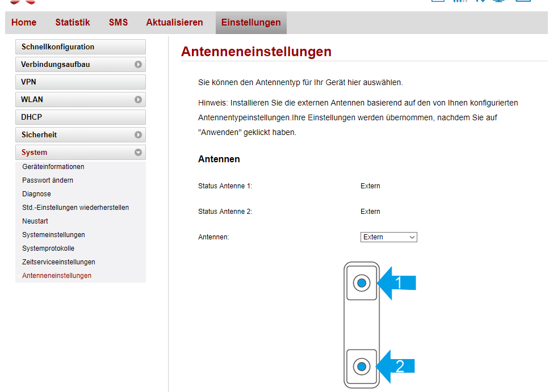View Systemprotokolle in the sidebar
The height and width of the screenshot is (392, 553).
pos(48,248)
